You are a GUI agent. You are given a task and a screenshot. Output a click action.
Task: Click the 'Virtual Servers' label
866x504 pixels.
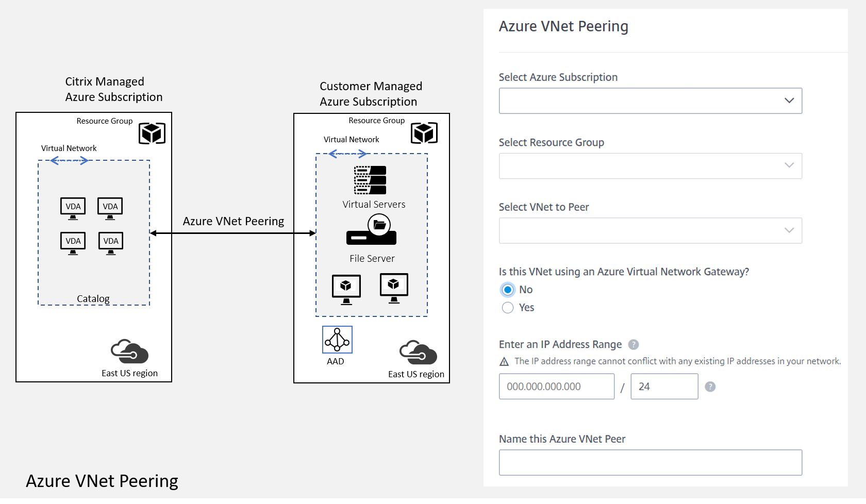click(374, 205)
